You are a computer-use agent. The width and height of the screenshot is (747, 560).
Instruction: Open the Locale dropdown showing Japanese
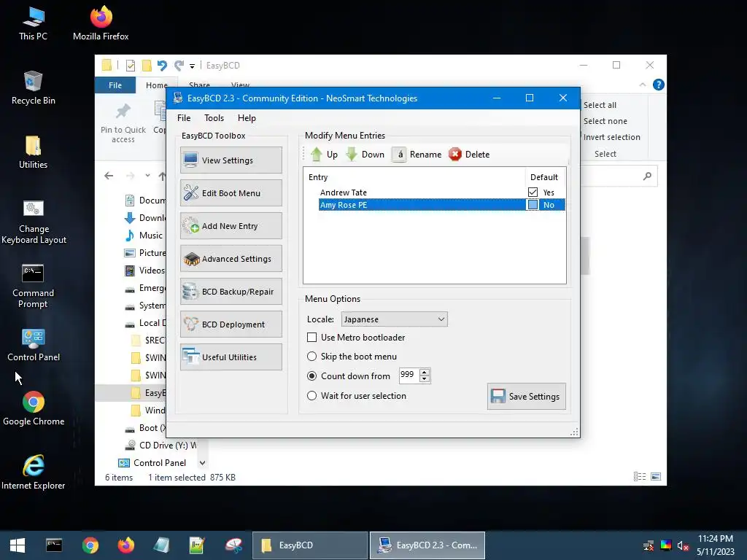394,319
